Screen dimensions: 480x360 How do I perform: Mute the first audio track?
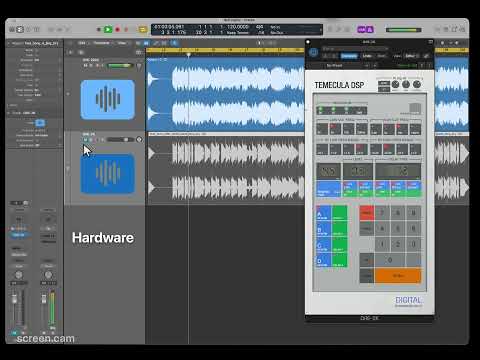pos(86,66)
